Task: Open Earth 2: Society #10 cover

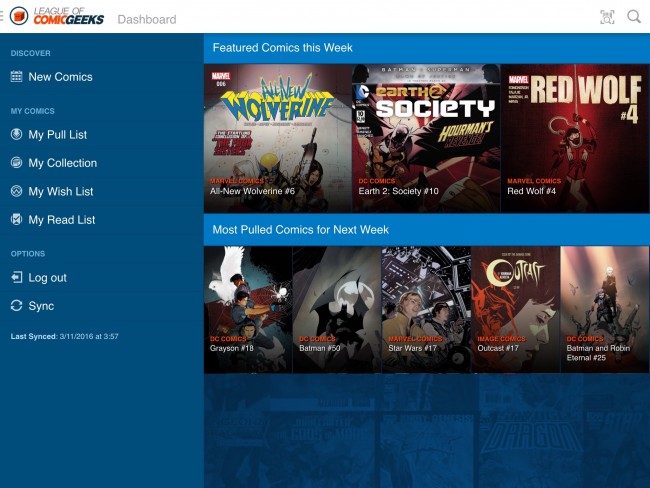Action: [x=426, y=138]
